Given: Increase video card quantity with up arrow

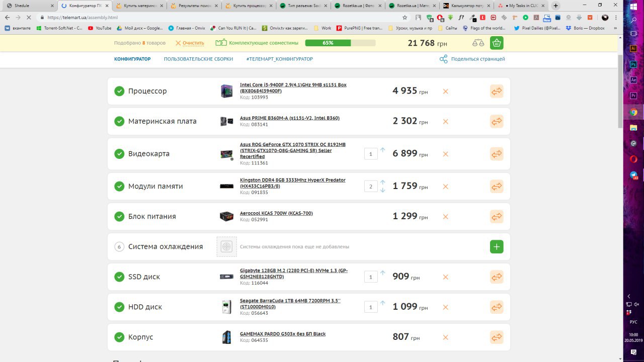Looking at the screenshot, I should (x=382, y=150).
